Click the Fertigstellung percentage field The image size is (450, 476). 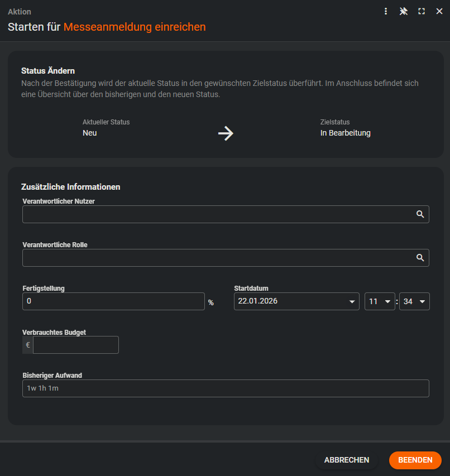point(113,301)
